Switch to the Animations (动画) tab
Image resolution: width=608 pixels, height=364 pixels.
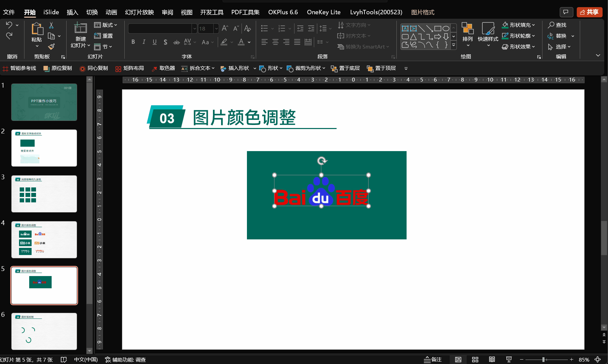tap(111, 12)
